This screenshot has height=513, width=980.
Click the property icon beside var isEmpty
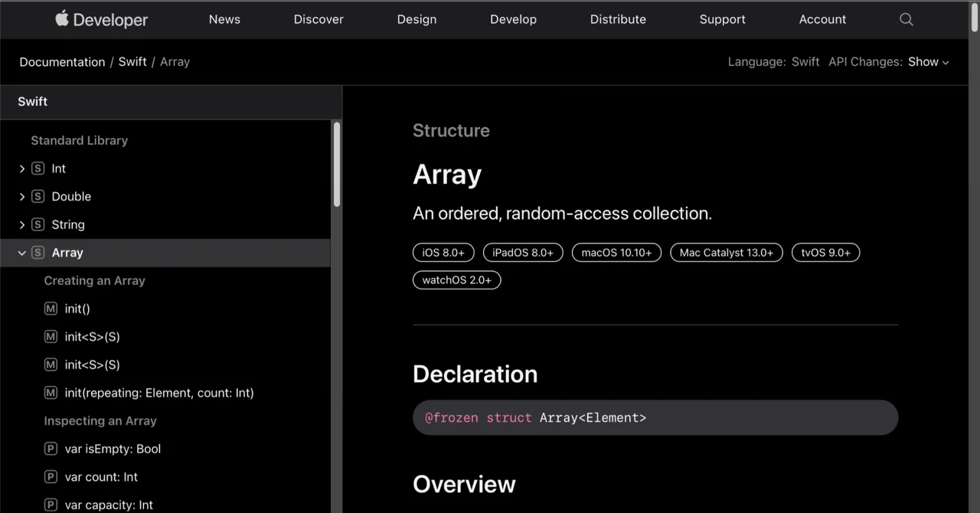click(51, 449)
